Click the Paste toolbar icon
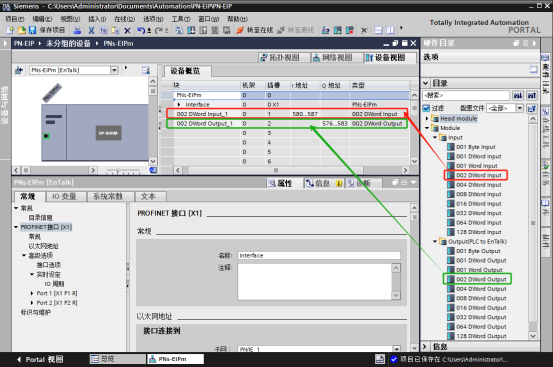The image size is (553, 367). click(115, 30)
